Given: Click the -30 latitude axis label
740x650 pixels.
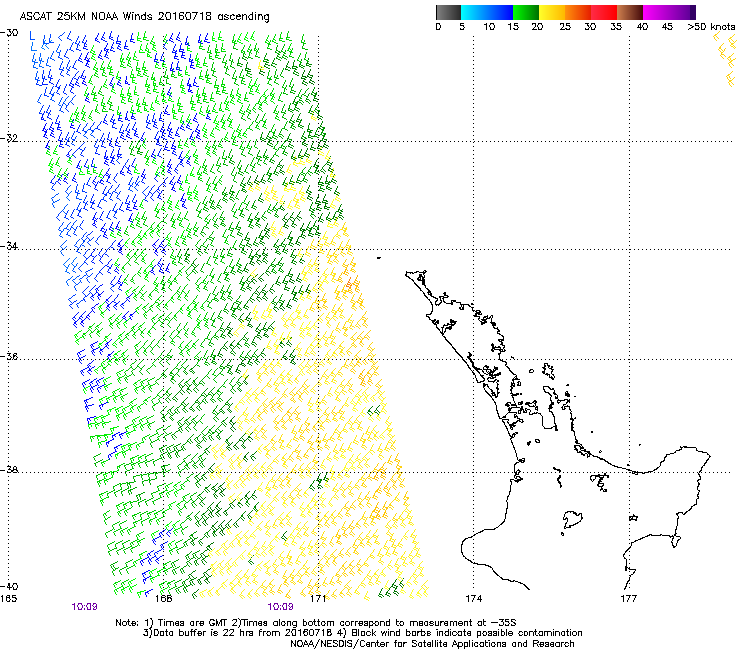Looking at the screenshot, I should [x=9, y=33].
